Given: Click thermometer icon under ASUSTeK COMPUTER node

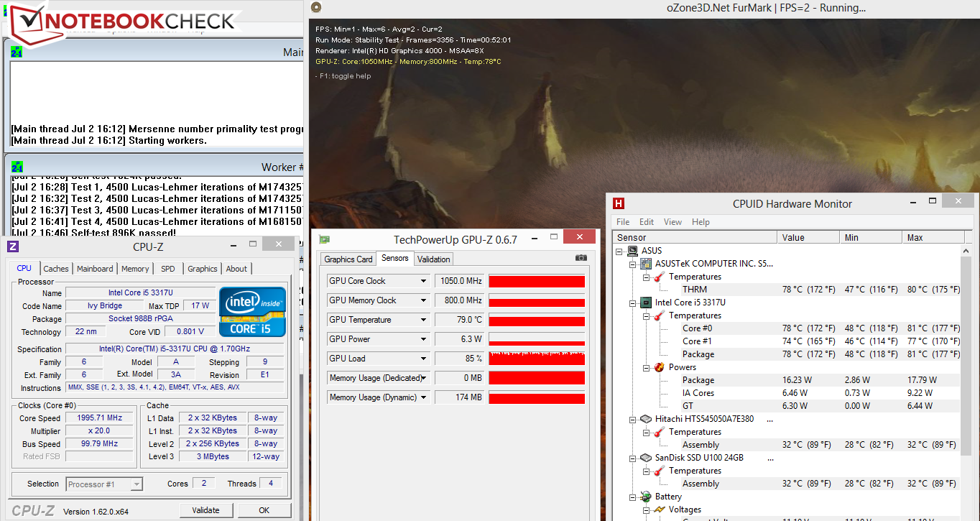Looking at the screenshot, I should [x=659, y=277].
